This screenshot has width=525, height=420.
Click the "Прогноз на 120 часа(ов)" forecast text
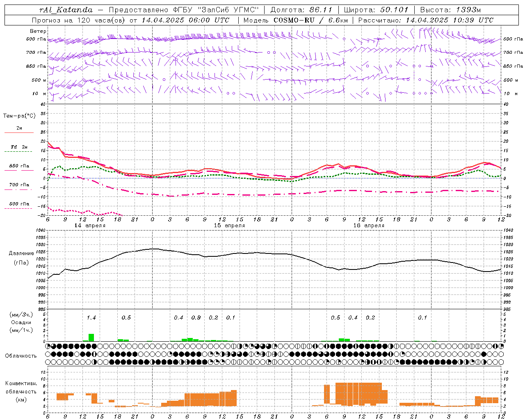click(78, 20)
